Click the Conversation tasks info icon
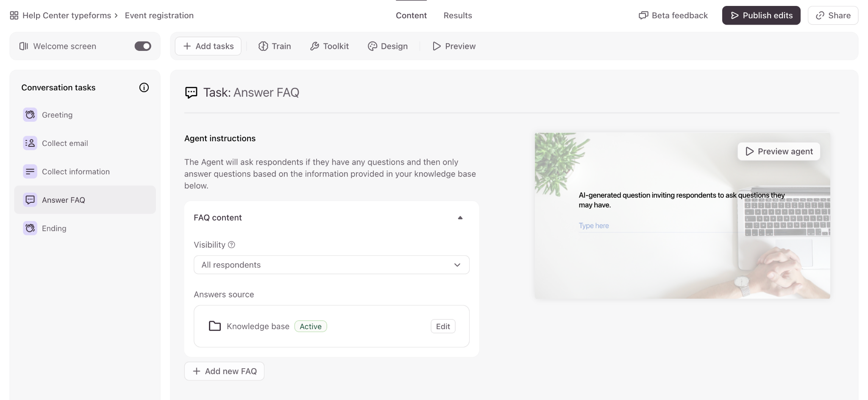This screenshot has width=868, height=400. [x=144, y=87]
